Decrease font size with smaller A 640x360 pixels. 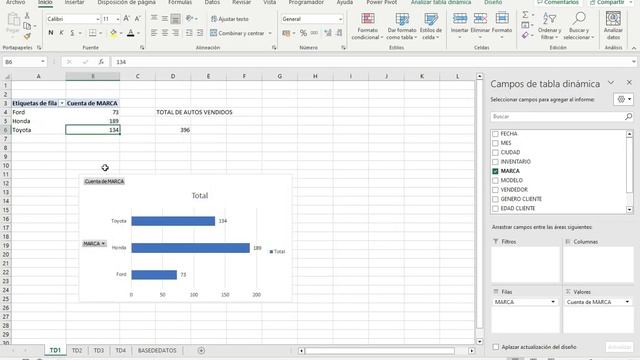(138, 19)
